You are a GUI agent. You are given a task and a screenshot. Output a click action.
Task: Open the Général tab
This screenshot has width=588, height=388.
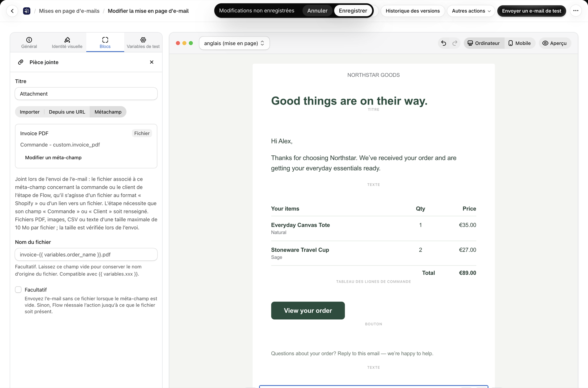point(29,43)
